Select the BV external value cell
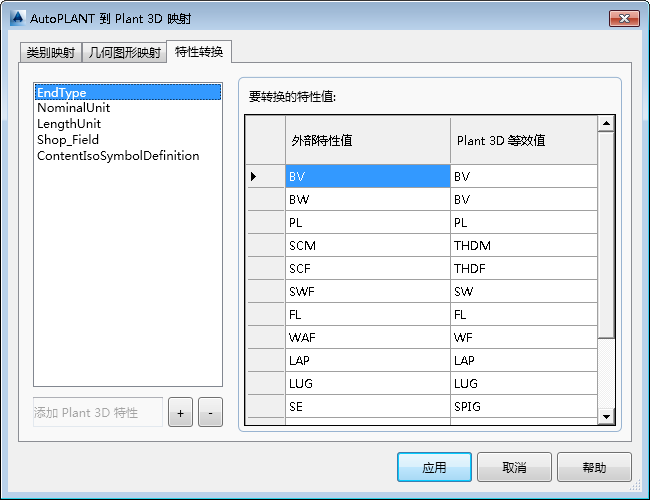Image resolution: width=650 pixels, height=500 pixels. [368, 176]
